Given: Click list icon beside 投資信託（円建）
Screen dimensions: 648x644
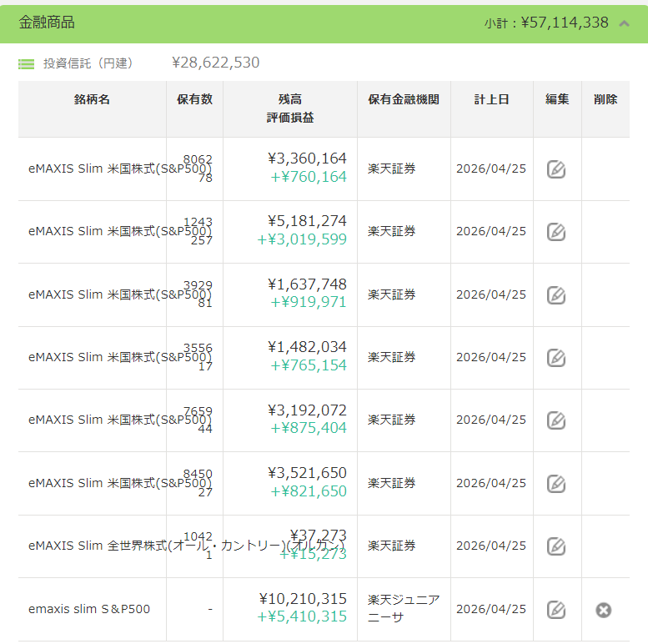Looking at the screenshot, I should [x=27, y=63].
